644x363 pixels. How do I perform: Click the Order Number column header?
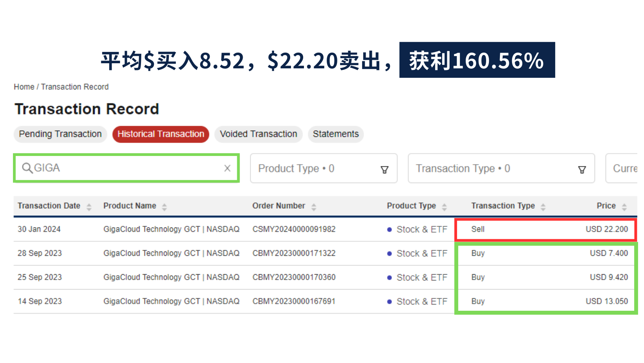279,206
